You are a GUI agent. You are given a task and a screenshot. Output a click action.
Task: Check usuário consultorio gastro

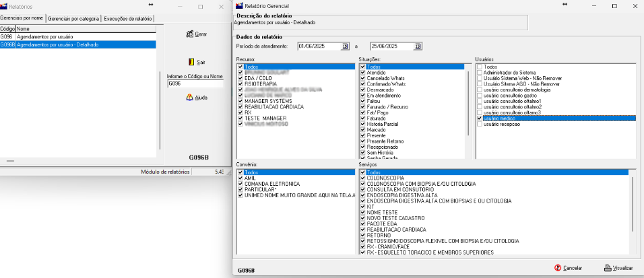pos(480,95)
